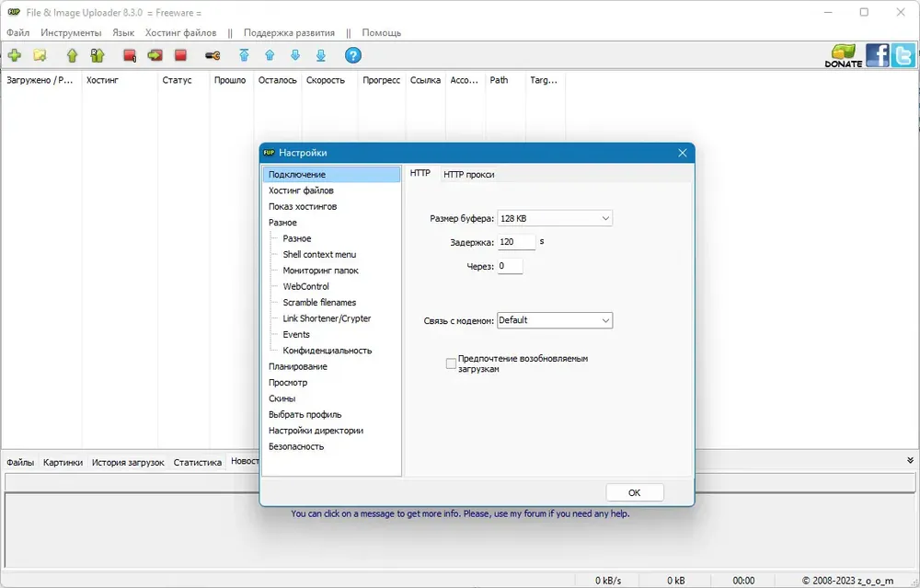Toggle Предпочтение возобновляемым загрузкам checkbox
This screenshot has width=920, height=588.
click(x=451, y=363)
